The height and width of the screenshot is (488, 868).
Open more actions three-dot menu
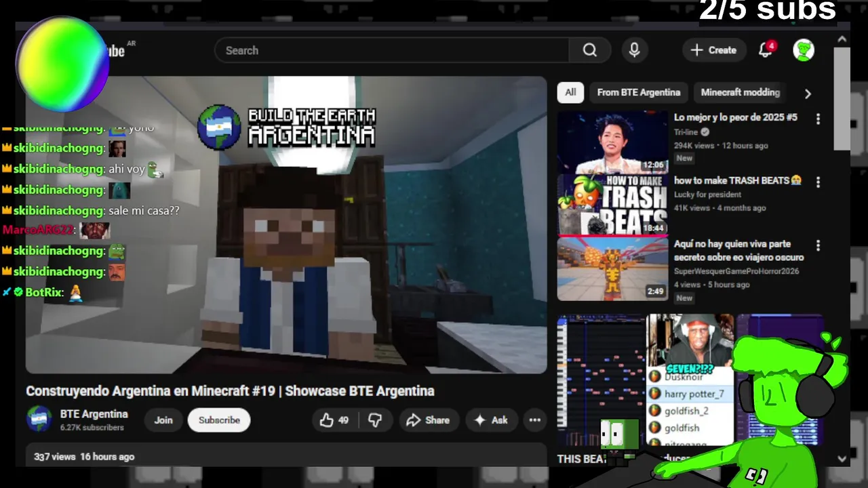(534, 420)
